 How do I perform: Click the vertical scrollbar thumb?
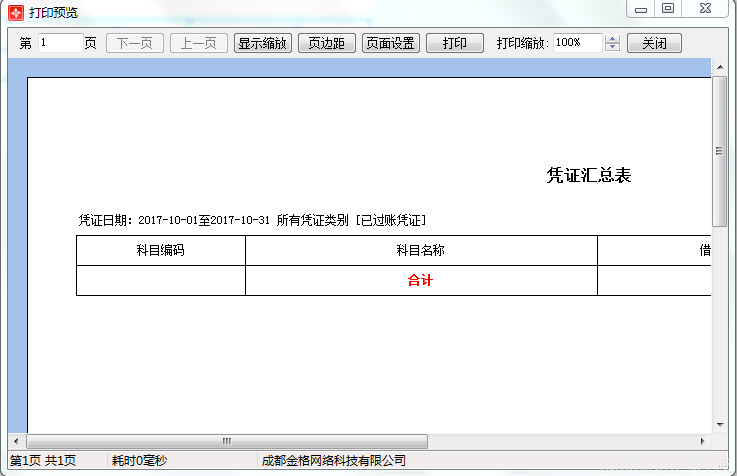pos(719,150)
